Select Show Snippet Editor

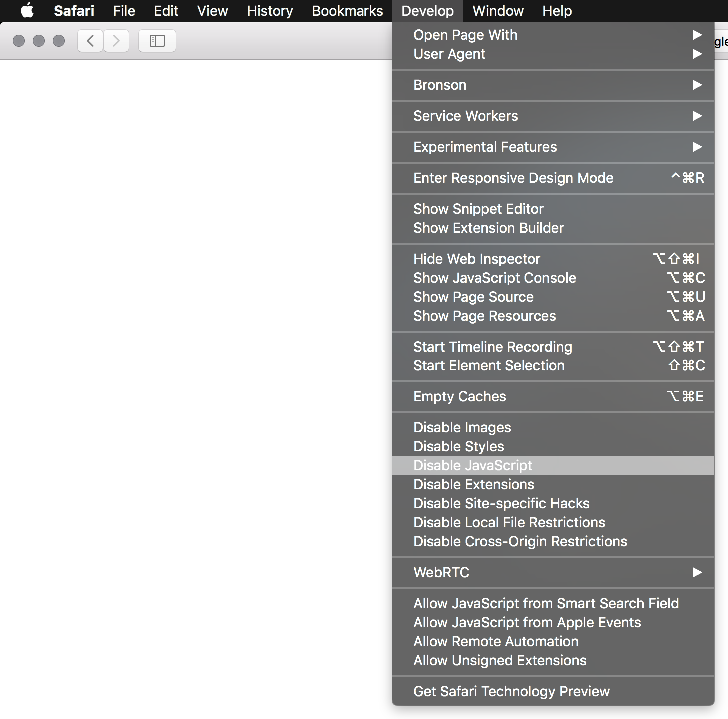[553, 209]
